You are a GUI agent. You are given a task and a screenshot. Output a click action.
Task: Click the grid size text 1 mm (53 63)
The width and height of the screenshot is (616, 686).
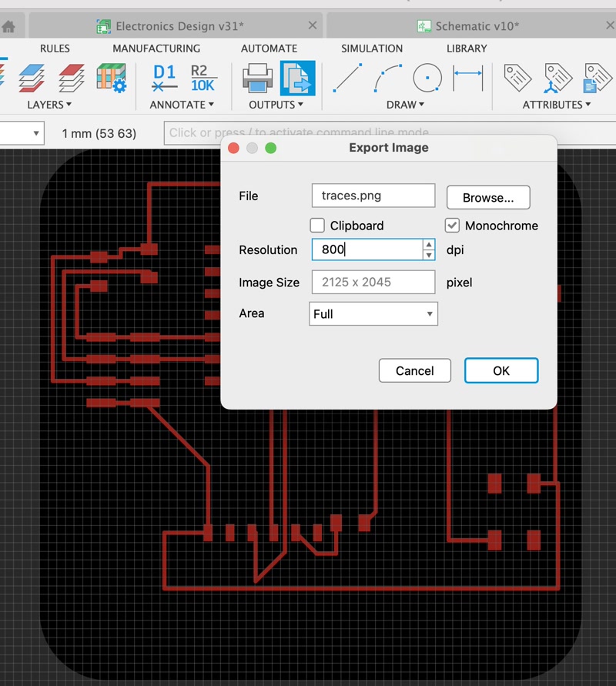pos(99,133)
